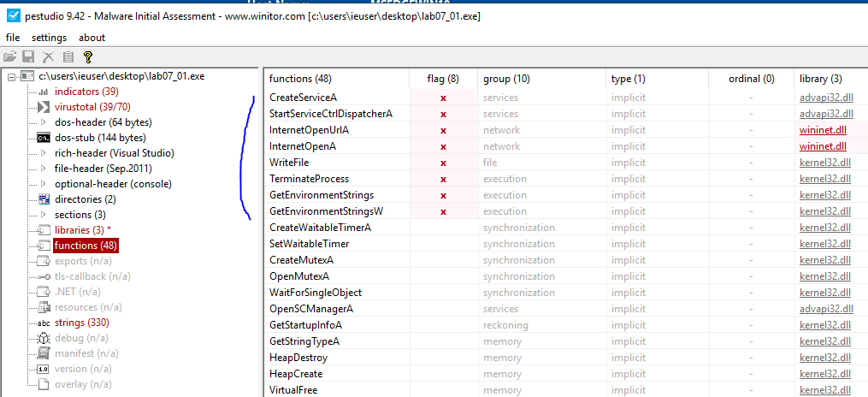Click the virustotal icon in the tree

[x=43, y=107]
